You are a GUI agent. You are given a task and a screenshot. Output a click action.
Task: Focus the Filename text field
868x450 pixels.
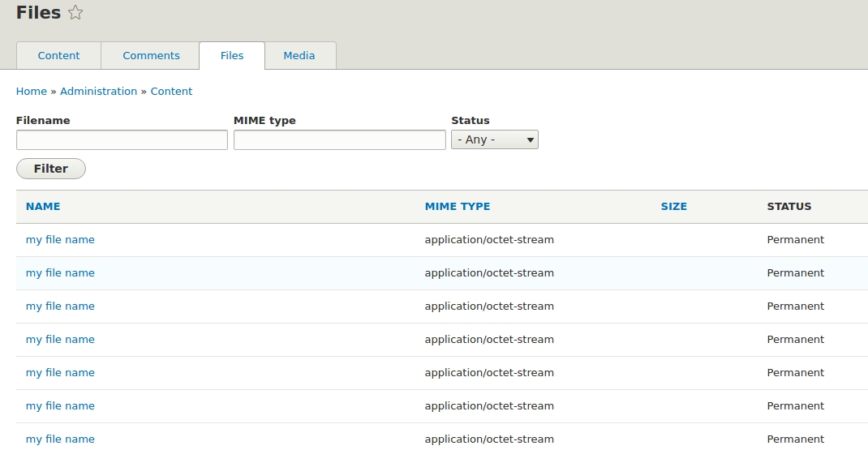(122, 140)
